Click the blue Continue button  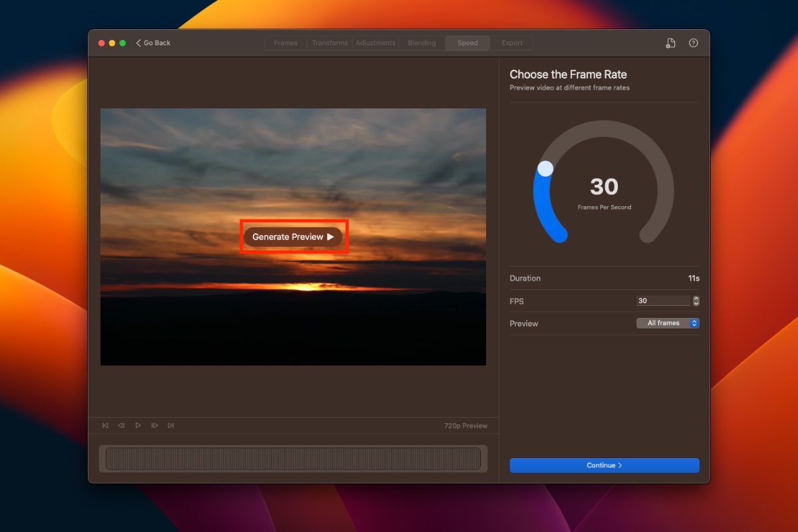pyautogui.click(x=604, y=465)
